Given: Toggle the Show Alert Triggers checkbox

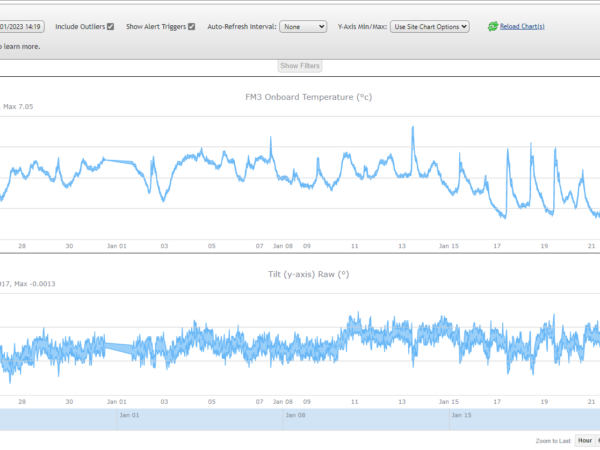Looking at the screenshot, I should 191,27.
